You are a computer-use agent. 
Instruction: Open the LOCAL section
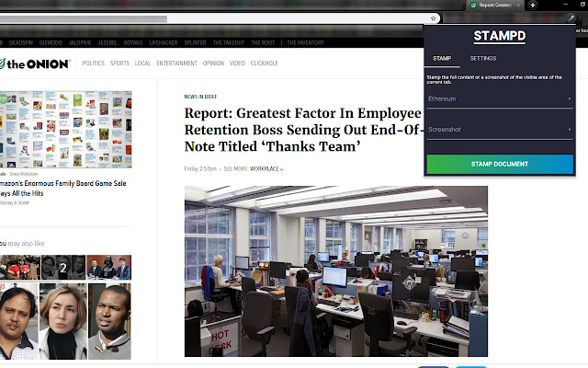click(142, 63)
